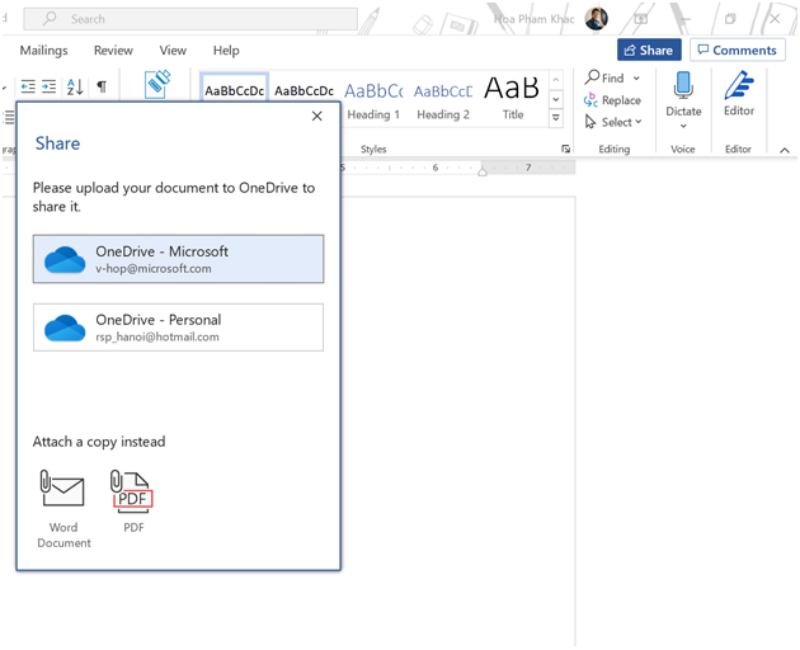Open the Editor tool
Viewport: 800px width, 650px height.
[738, 93]
